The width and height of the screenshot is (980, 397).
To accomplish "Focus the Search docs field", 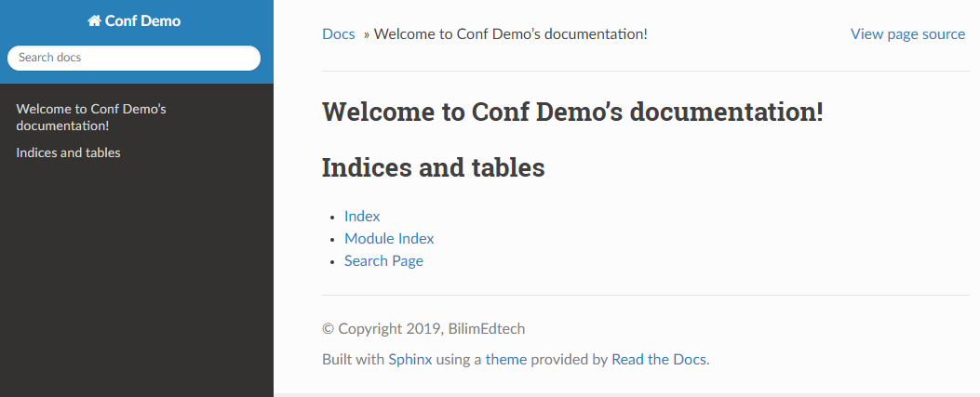I will 134,58.
